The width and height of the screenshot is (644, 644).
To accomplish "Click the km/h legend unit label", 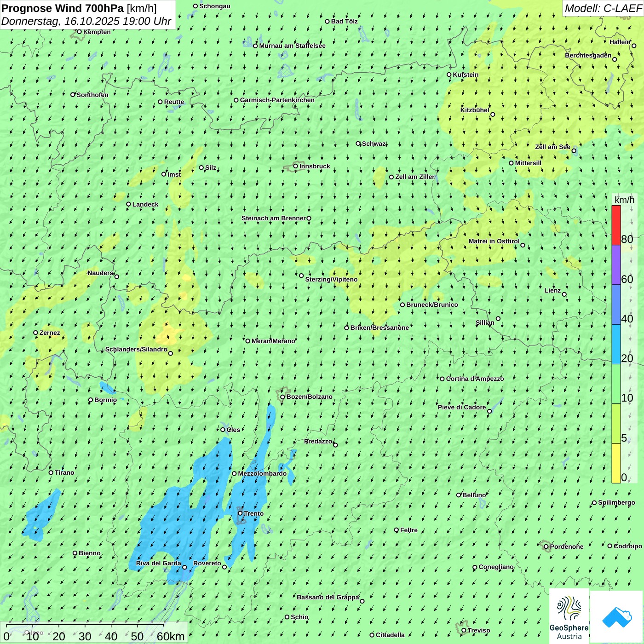I will (x=624, y=200).
